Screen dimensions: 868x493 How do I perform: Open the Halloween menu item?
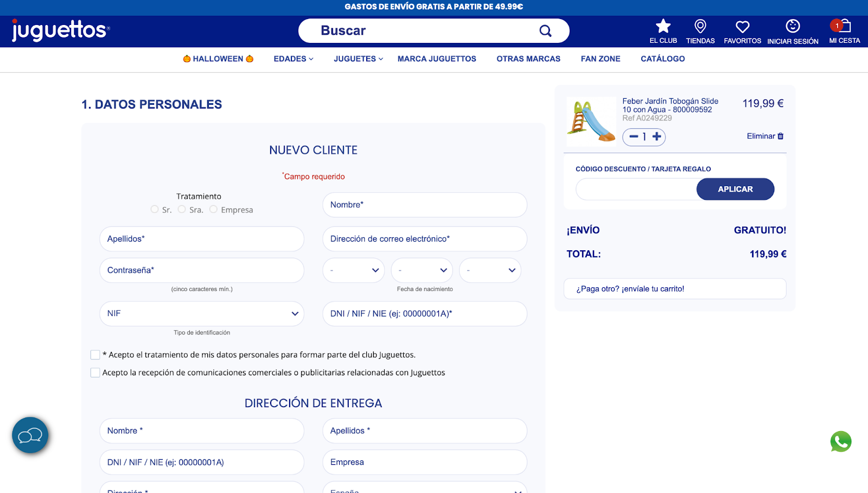[x=218, y=59]
